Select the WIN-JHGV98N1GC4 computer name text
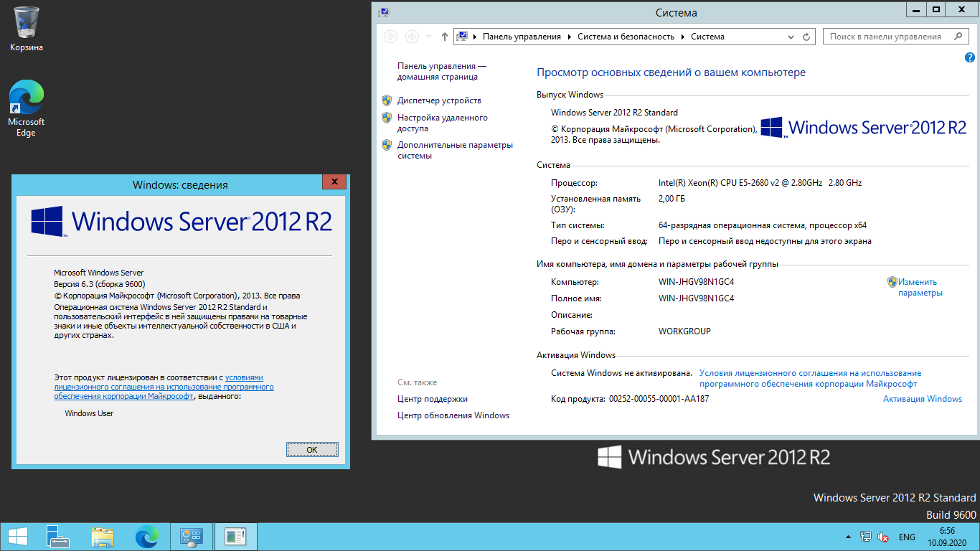Image resolution: width=980 pixels, height=551 pixels. 696,282
